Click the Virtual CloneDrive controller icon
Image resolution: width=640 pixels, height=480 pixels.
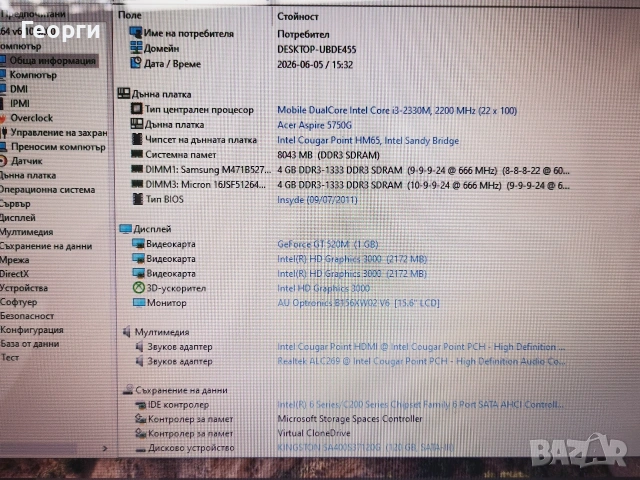point(141,433)
